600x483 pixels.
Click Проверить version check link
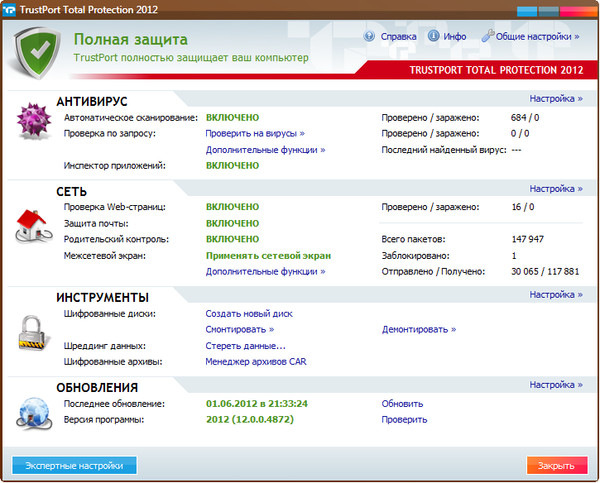pyautogui.click(x=404, y=419)
